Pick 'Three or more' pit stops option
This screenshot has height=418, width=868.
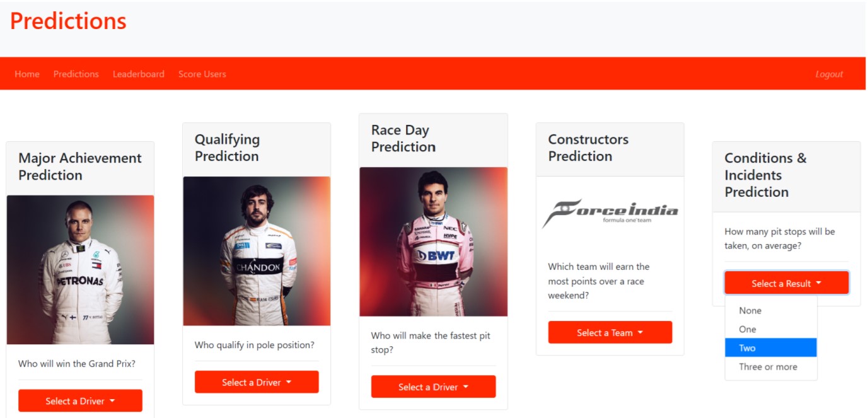(x=771, y=367)
